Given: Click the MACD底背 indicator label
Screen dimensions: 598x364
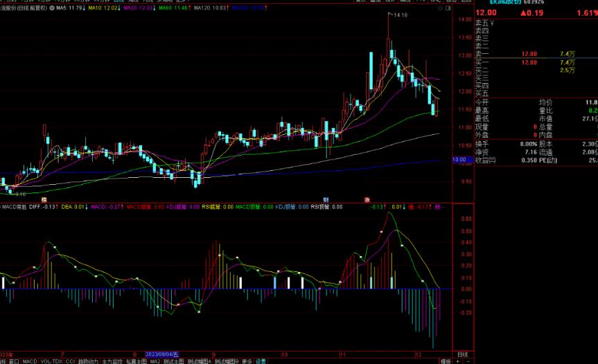Looking at the screenshot, I should coord(146,207).
